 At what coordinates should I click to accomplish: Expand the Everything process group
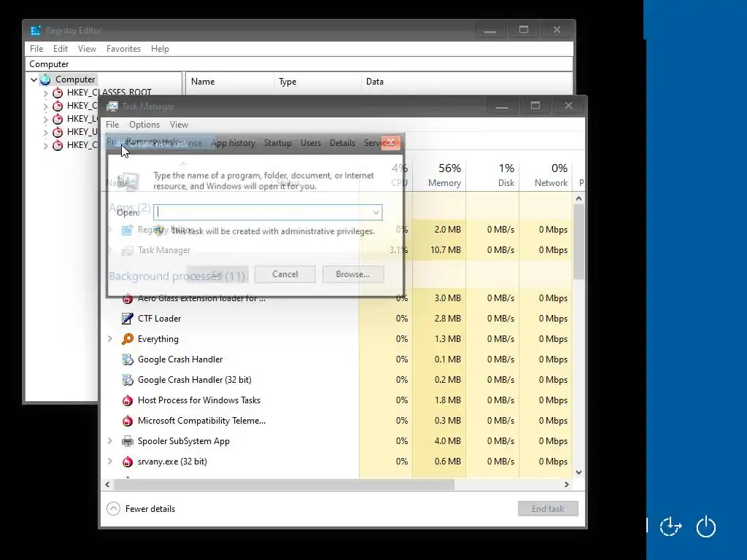click(110, 338)
